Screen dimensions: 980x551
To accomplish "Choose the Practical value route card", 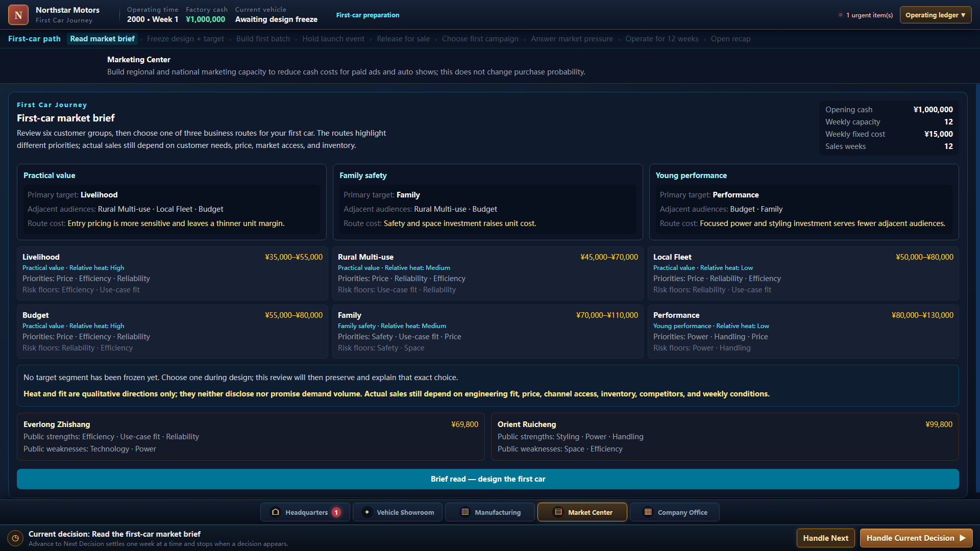I will [x=171, y=202].
